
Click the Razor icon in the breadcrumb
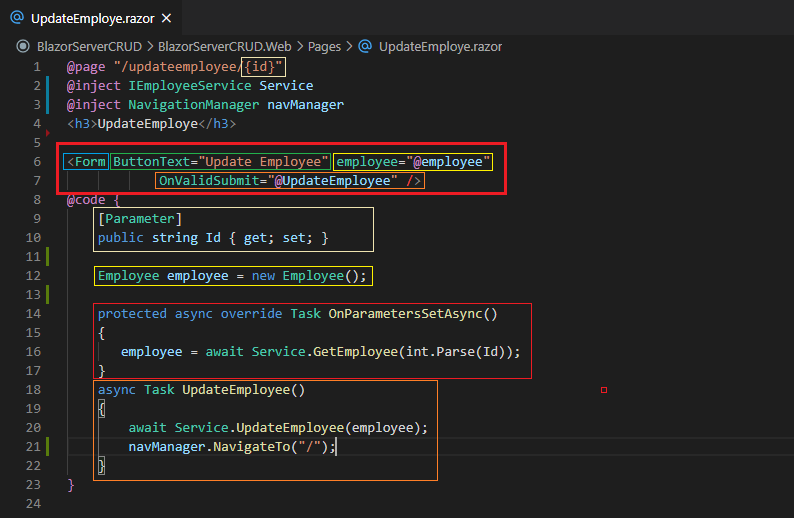[x=365, y=46]
